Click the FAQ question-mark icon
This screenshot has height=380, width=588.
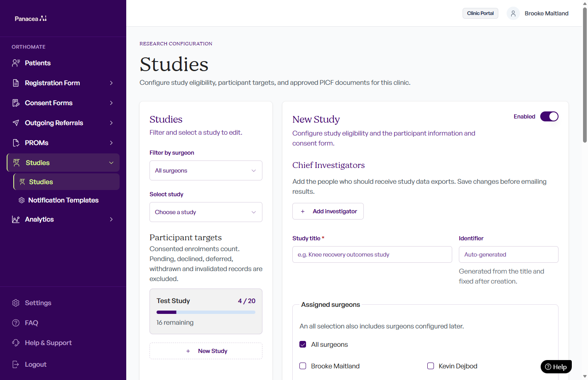[x=16, y=323]
